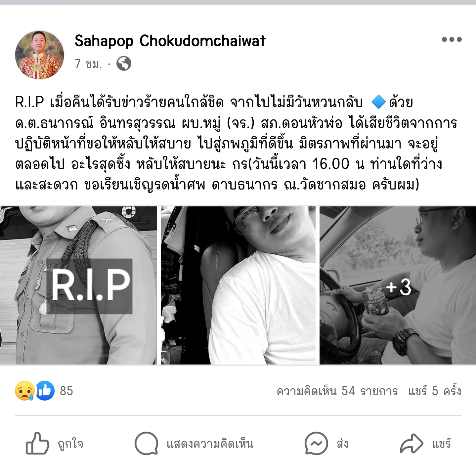Open Sahapop Chokudomchaiwat's profile name
The width and height of the screenshot is (476, 472).
click(170, 41)
